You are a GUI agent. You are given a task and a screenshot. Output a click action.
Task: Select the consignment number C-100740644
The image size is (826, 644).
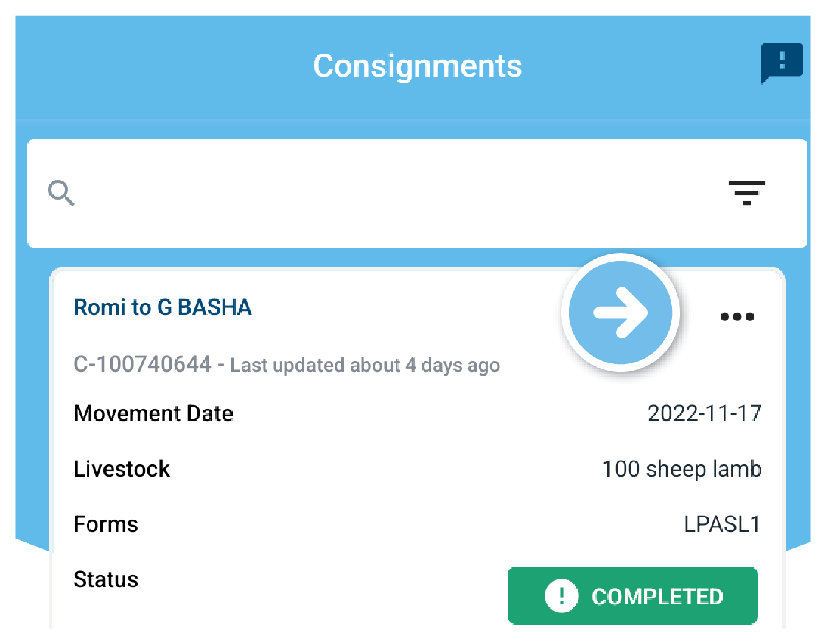[x=142, y=365]
